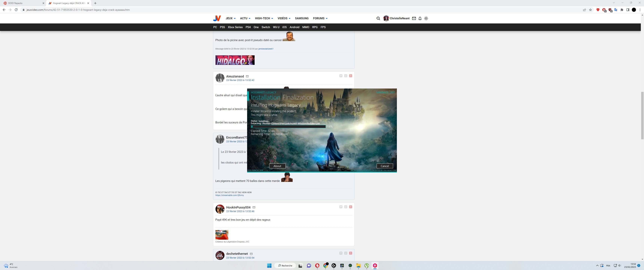Click the HIDALGO signature banner image
Viewport: 644px width, 270px height.
click(235, 60)
